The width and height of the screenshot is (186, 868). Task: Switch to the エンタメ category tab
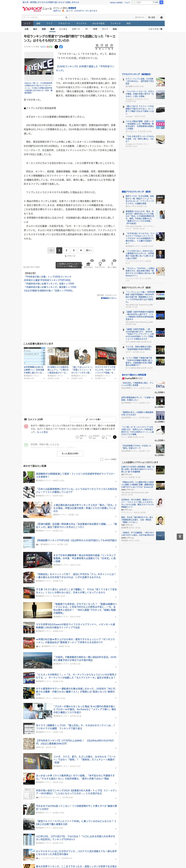point(63,29)
